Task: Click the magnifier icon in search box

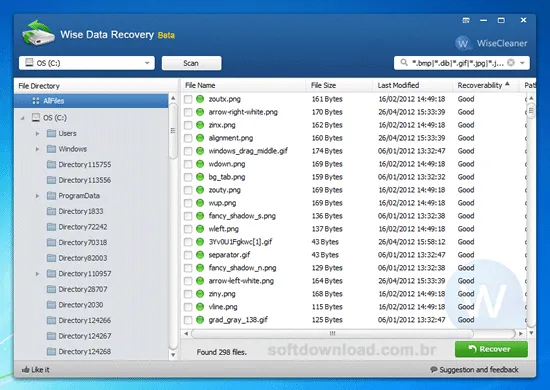Action: [404, 63]
